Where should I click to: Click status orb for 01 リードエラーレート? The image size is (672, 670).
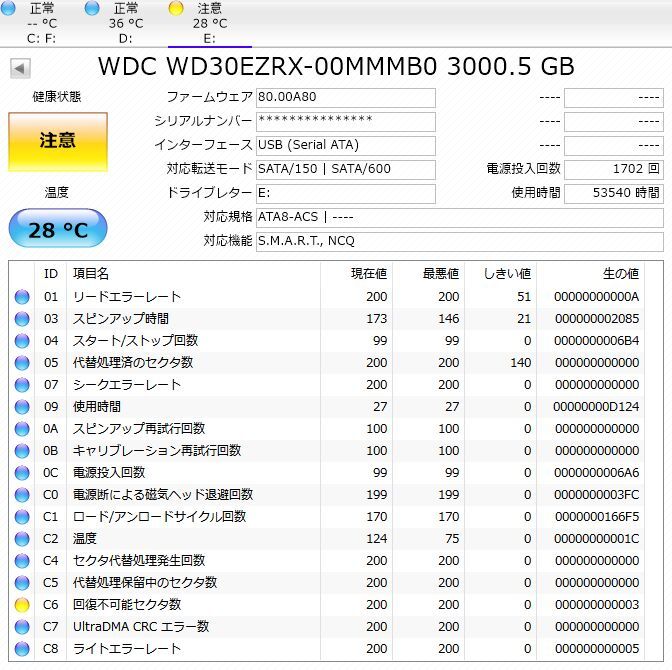[22, 297]
